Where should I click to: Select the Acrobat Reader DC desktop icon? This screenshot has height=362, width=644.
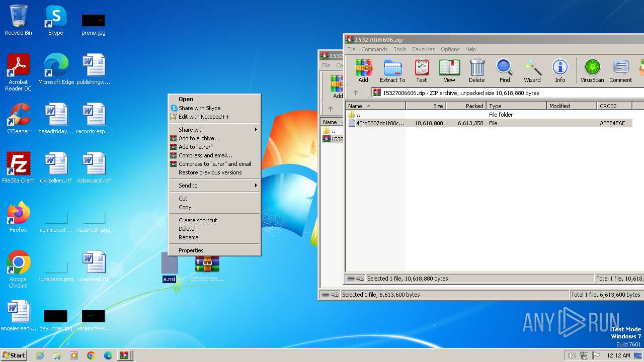click(18, 72)
